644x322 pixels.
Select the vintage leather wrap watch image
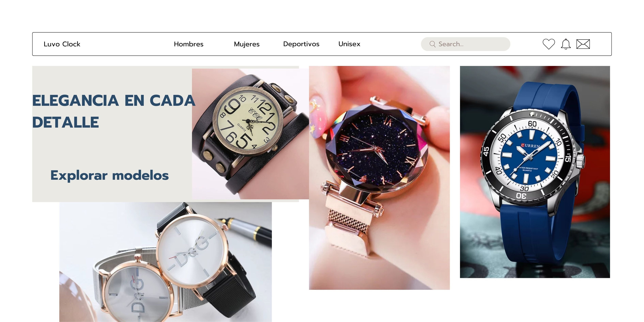pos(250,134)
